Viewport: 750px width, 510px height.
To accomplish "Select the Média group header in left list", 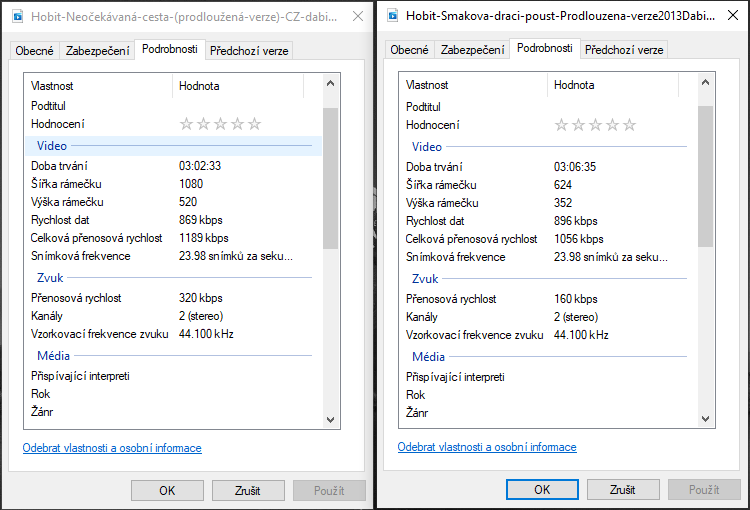I will tap(53, 356).
